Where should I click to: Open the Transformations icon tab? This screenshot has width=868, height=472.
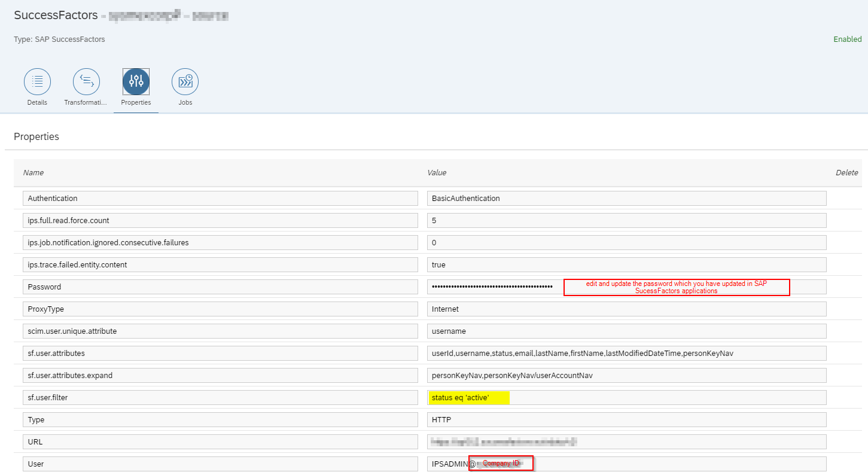[x=86, y=81]
